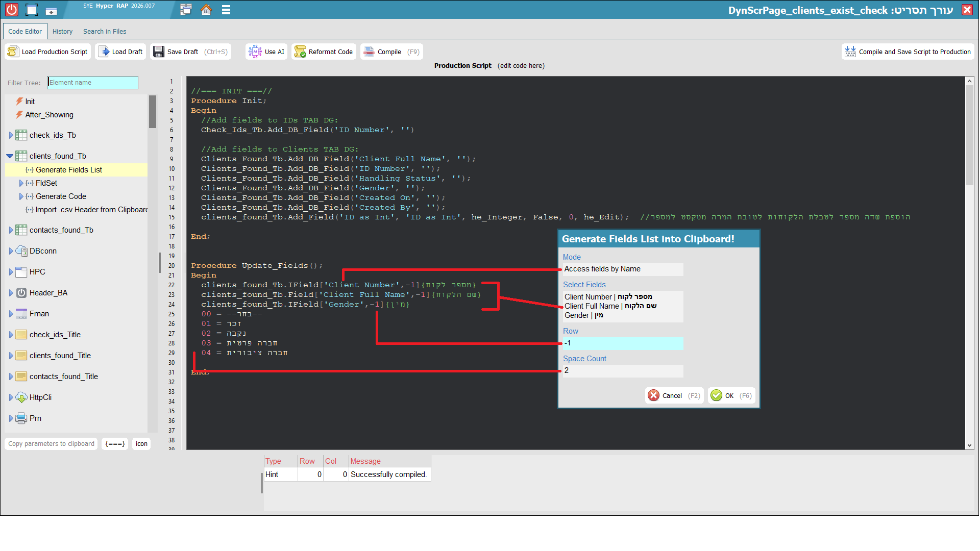Click the contacts_found_Title label icon

(x=21, y=377)
